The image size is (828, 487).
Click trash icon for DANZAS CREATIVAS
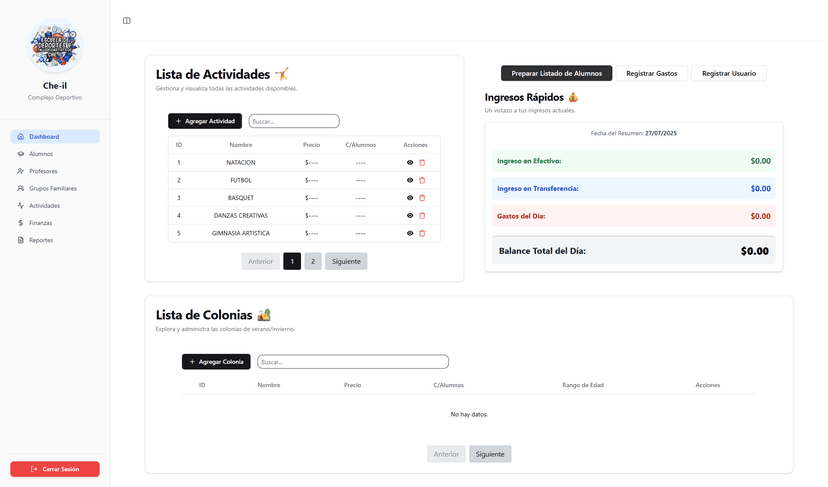(422, 215)
